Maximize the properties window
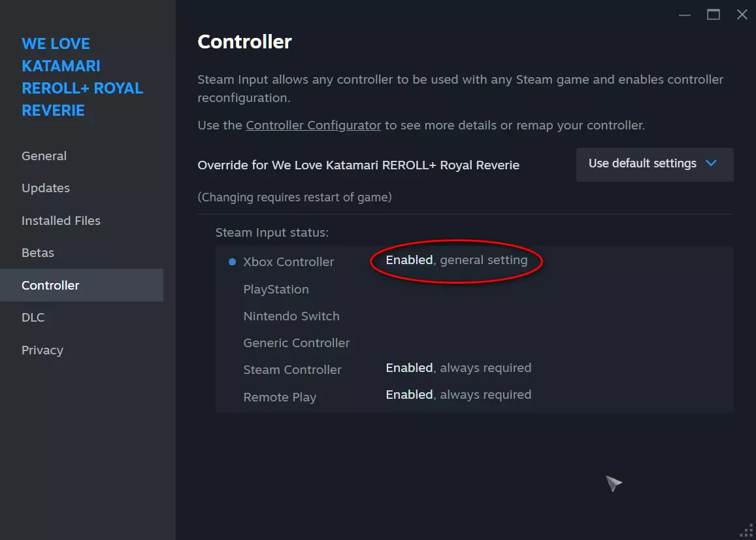Viewport: 756px width, 540px height. coord(714,14)
